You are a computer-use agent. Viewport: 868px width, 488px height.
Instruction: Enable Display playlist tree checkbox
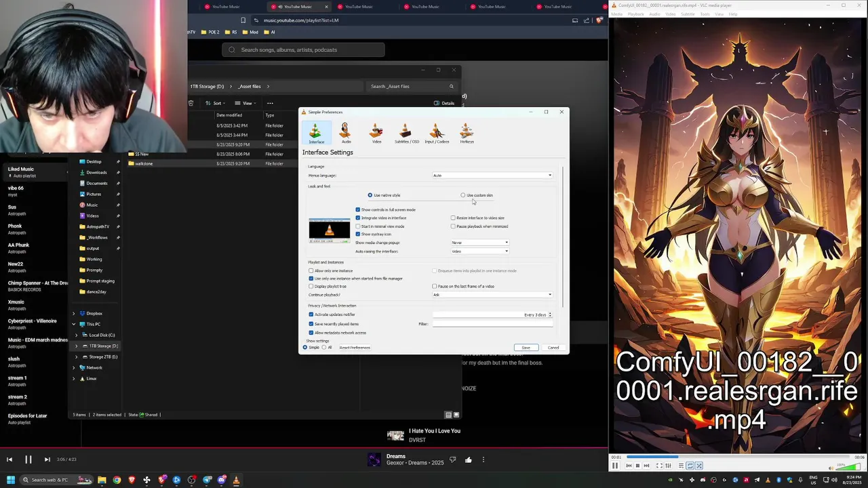tap(311, 286)
